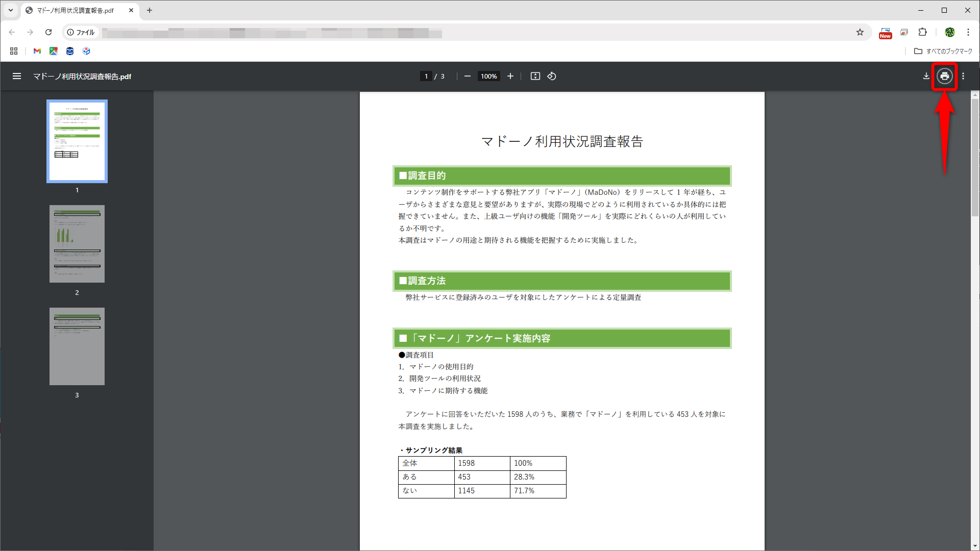980x551 pixels.
Task: Zoom out the PDF view
Action: 467,76
